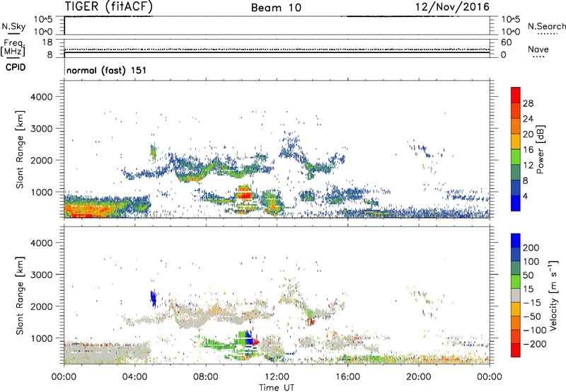The image size is (566, 392).
Task: Click the 12 label on the Power scale
Action: tap(528, 166)
